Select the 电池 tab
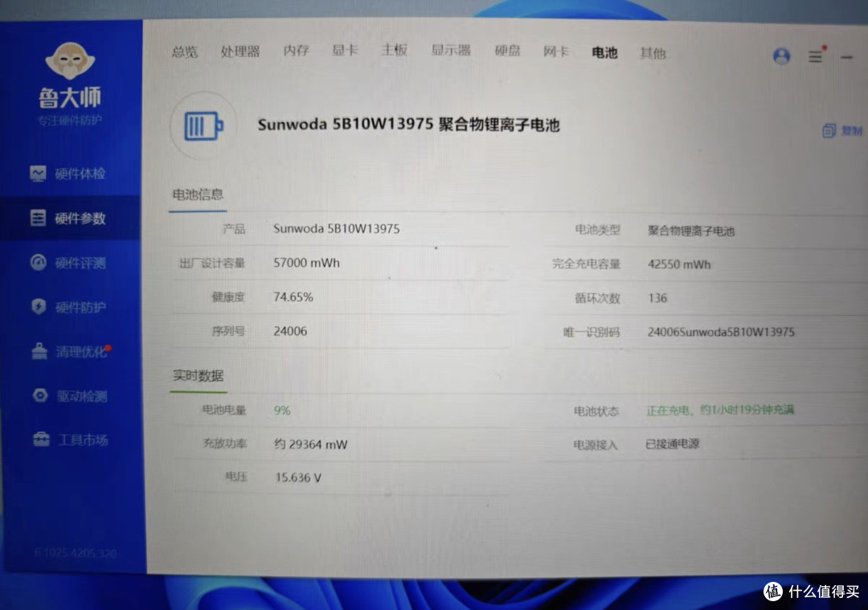 tap(604, 52)
